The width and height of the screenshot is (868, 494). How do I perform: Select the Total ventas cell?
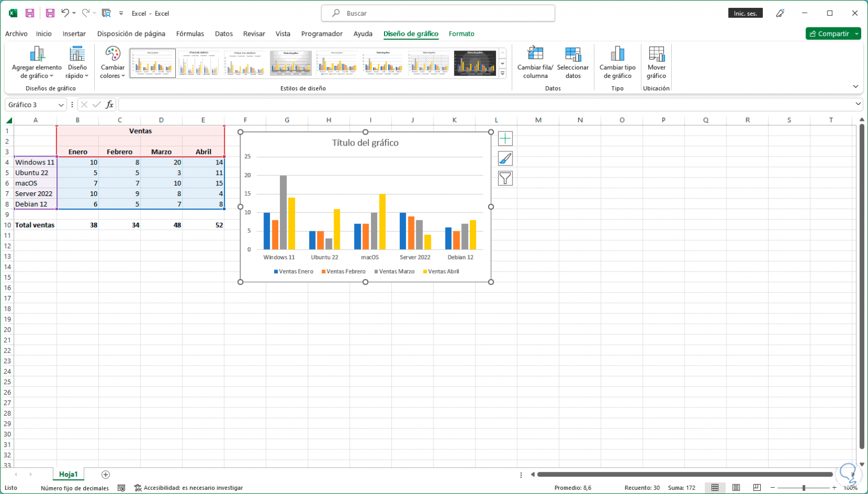coord(35,225)
